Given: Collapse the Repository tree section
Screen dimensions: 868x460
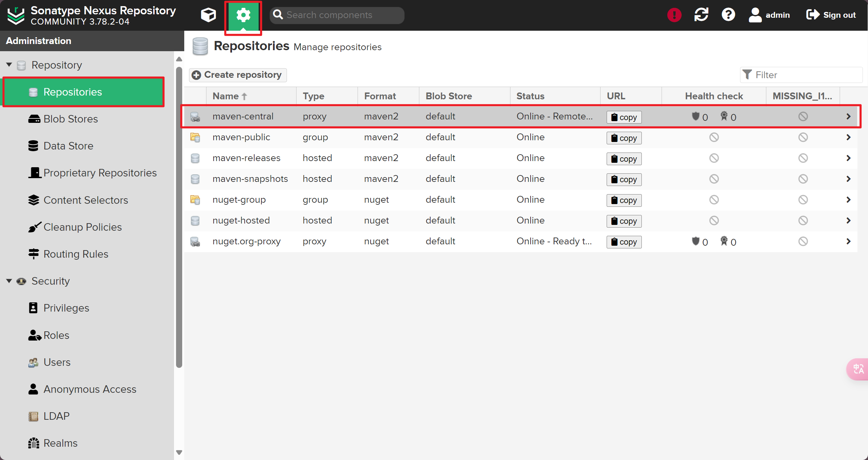Looking at the screenshot, I should (x=9, y=65).
